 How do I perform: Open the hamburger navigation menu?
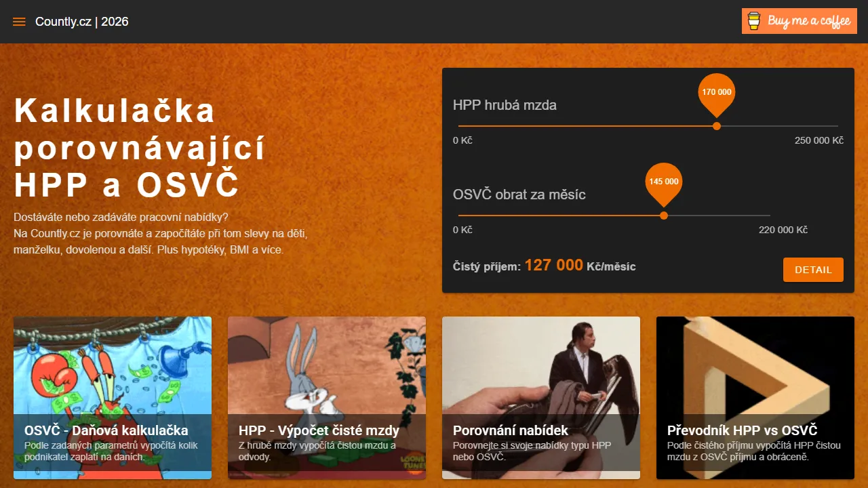pyautogui.click(x=19, y=22)
